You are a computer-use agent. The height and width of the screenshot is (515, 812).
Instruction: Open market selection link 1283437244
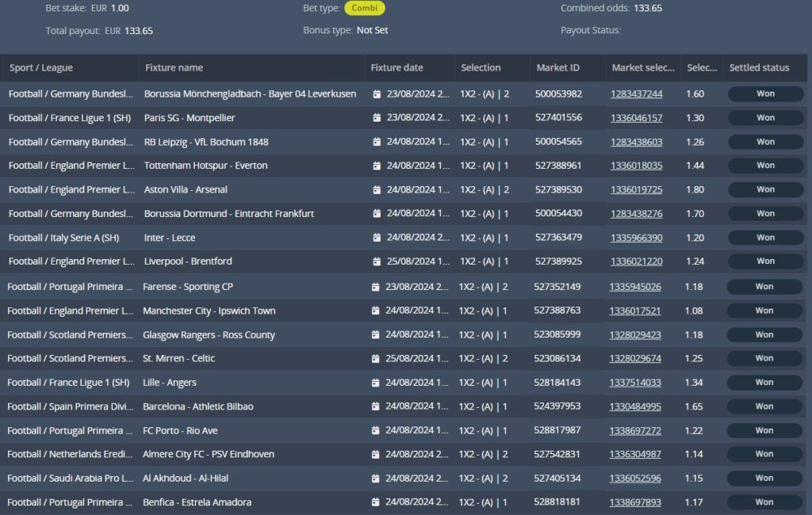coord(637,94)
